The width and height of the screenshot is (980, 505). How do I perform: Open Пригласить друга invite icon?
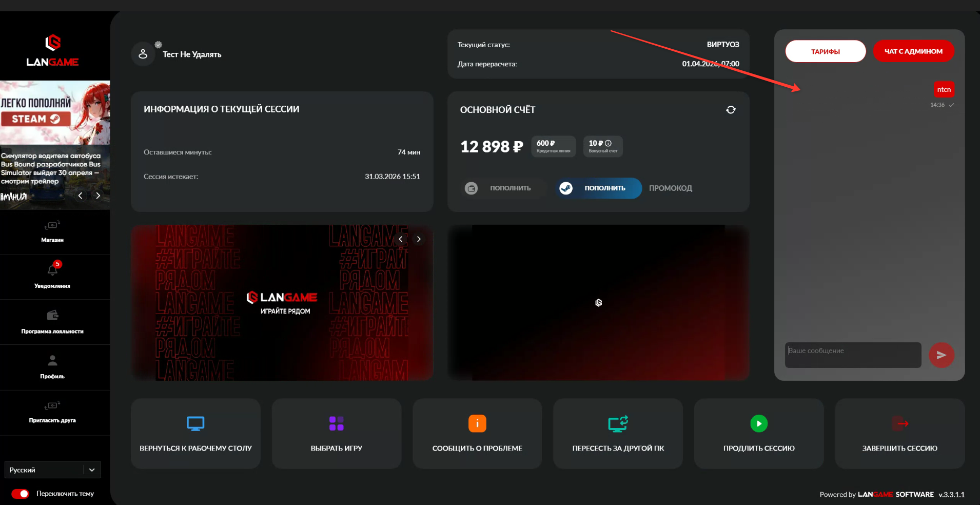pyautogui.click(x=52, y=405)
